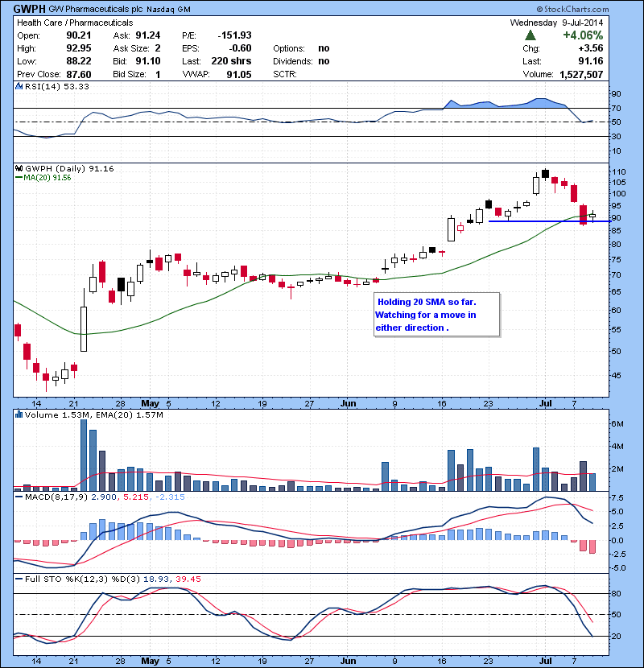Click the Ask price 91.24
Image resolution: width=644 pixels, height=668 pixels.
click(x=148, y=35)
